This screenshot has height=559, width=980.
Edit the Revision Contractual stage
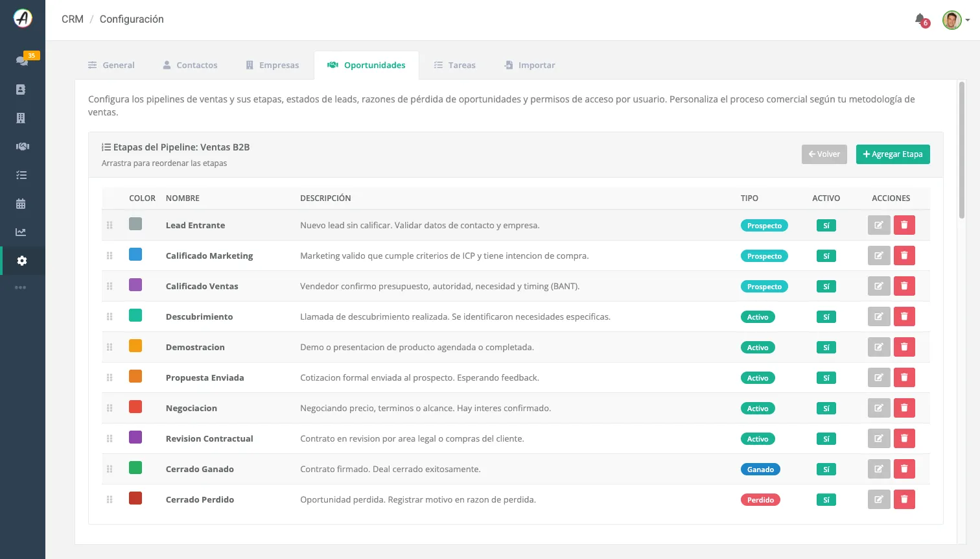point(879,438)
